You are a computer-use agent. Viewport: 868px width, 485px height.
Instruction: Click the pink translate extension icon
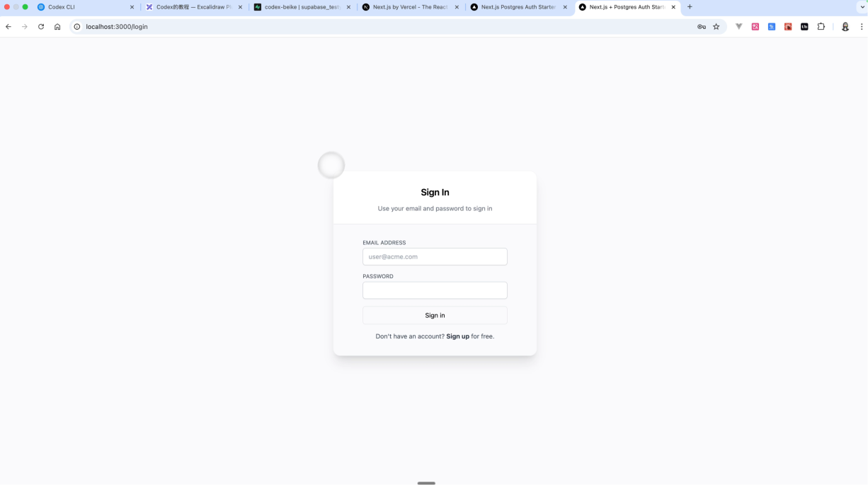755,27
